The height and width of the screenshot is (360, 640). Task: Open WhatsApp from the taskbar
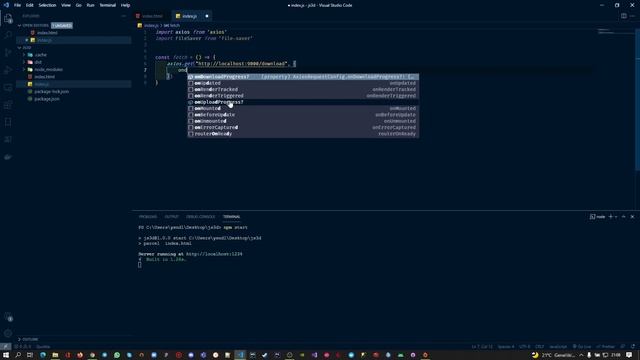[x=117, y=355]
